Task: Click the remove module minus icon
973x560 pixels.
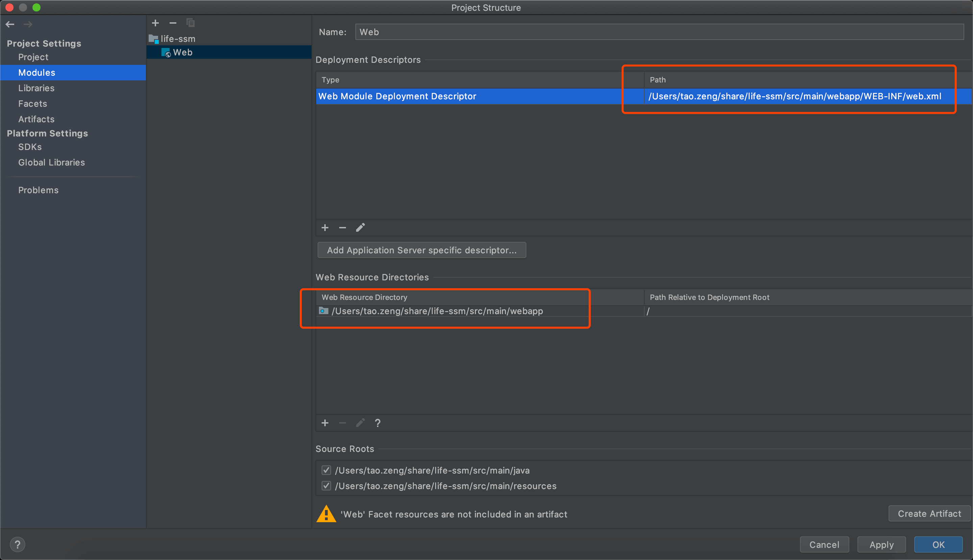Action: coord(173,23)
